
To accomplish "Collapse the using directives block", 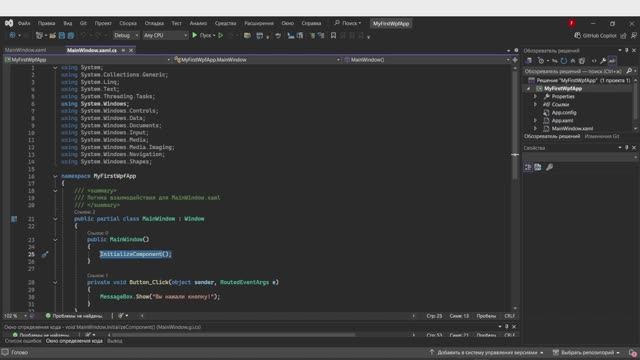I will click(55, 67).
